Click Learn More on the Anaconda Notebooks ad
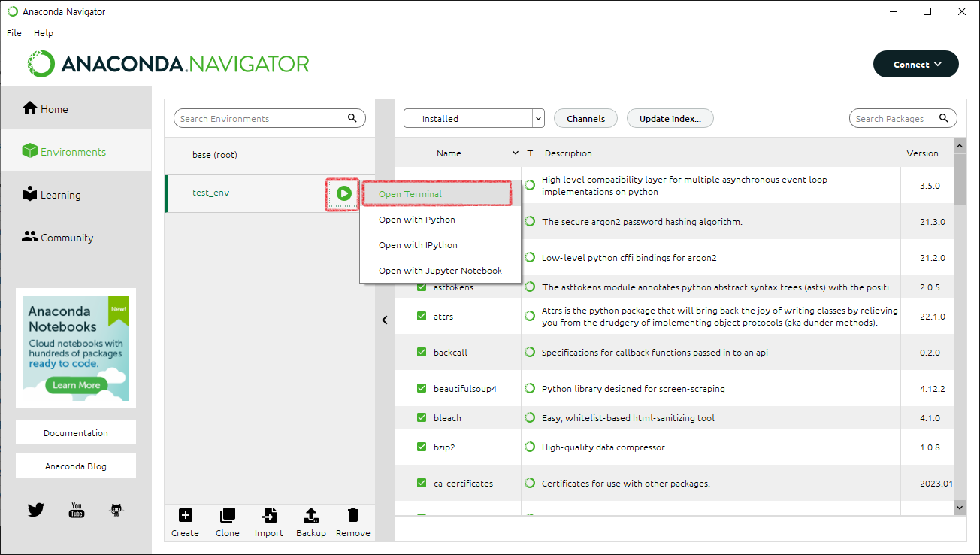980x555 pixels. coord(76,385)
